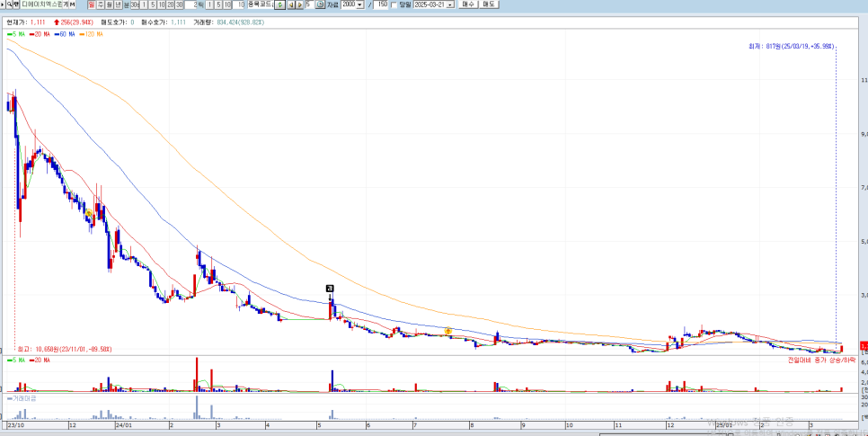Toggle the 당일 checkbox

(x=394, y=5)
